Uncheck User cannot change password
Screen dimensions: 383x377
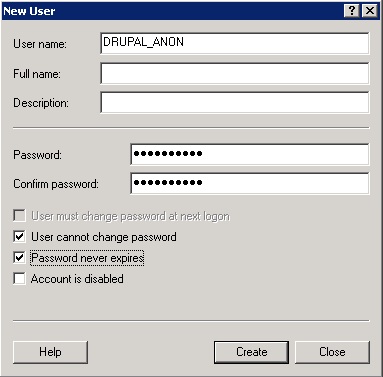coord(19,237)
